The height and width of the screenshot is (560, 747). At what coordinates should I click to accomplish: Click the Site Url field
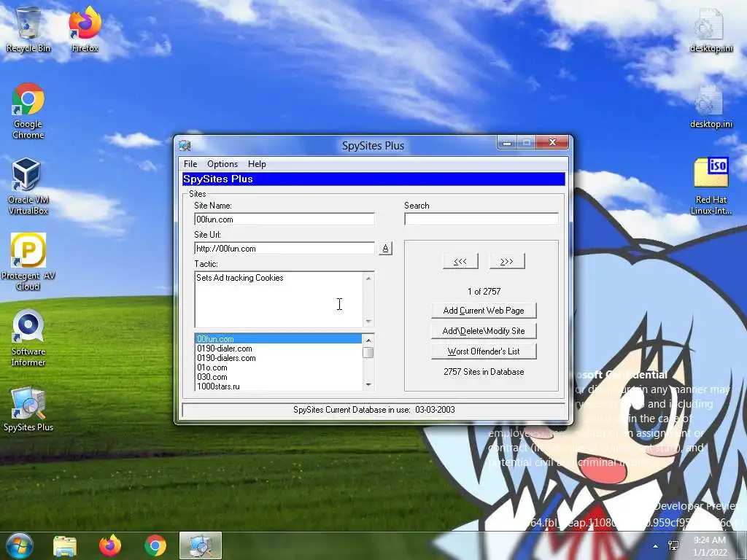(285, 248)
